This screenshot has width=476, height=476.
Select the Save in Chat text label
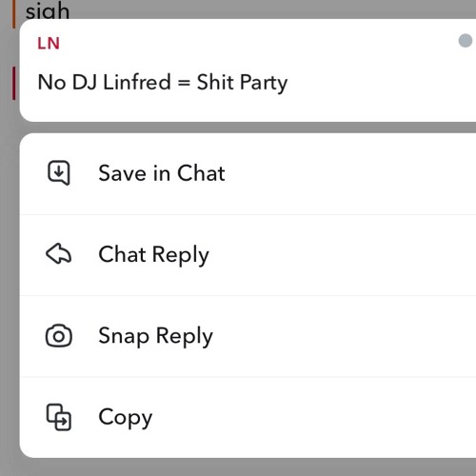tap(162, 173)
